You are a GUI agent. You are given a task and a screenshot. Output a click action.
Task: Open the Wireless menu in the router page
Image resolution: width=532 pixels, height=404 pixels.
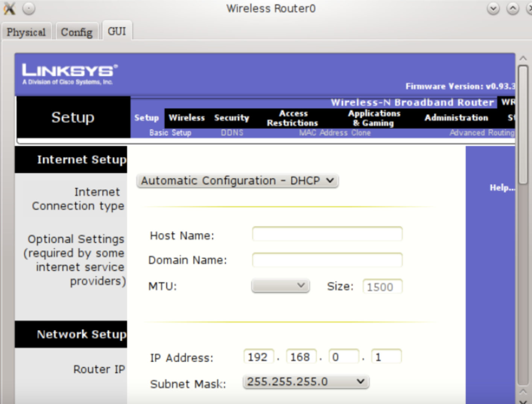pyautogui.click(x=187, y=118)
